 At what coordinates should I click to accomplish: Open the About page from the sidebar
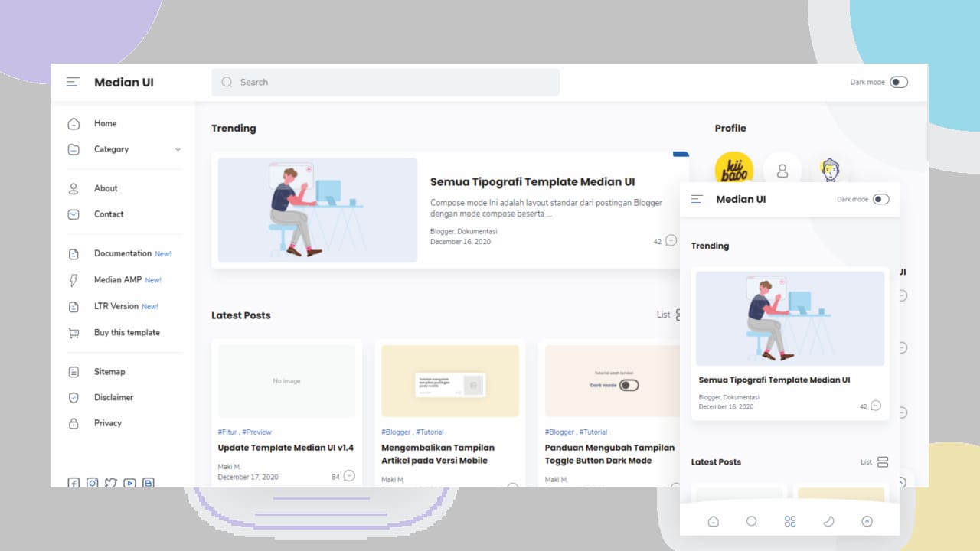[106, 188]
